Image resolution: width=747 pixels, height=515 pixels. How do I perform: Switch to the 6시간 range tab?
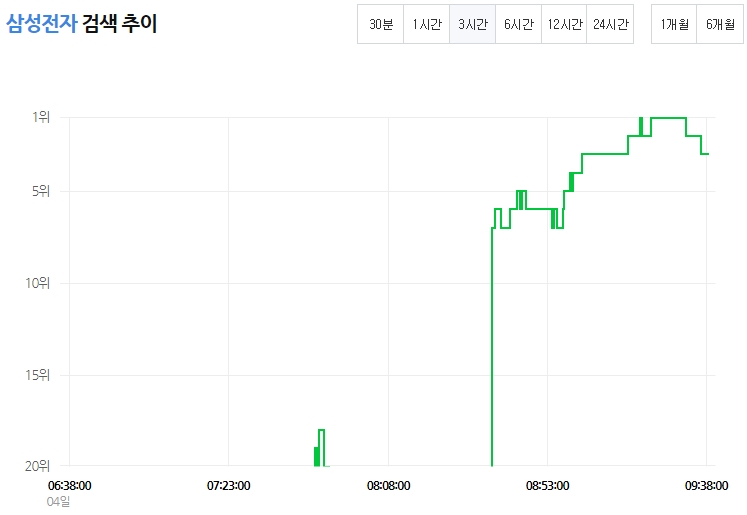click(x=518, y=24)
